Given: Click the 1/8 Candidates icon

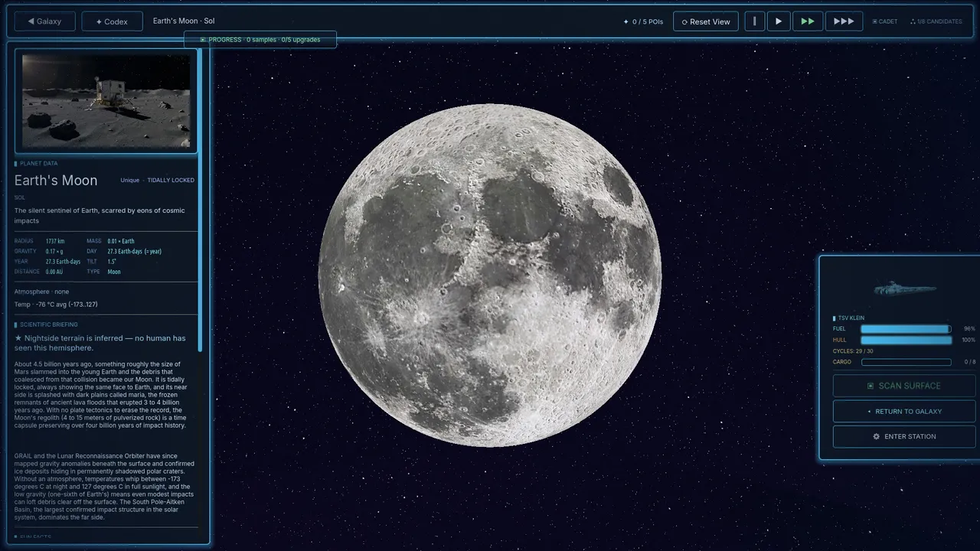Looking at the screenshot, I should pyautogui.click(x=913, y=21).
